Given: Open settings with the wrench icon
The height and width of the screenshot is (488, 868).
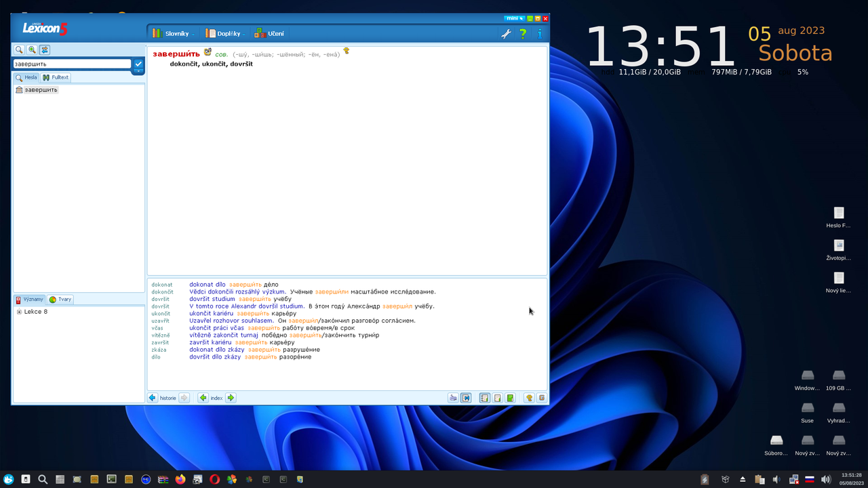Looking at the screenshot, I should tap(506, 33).
